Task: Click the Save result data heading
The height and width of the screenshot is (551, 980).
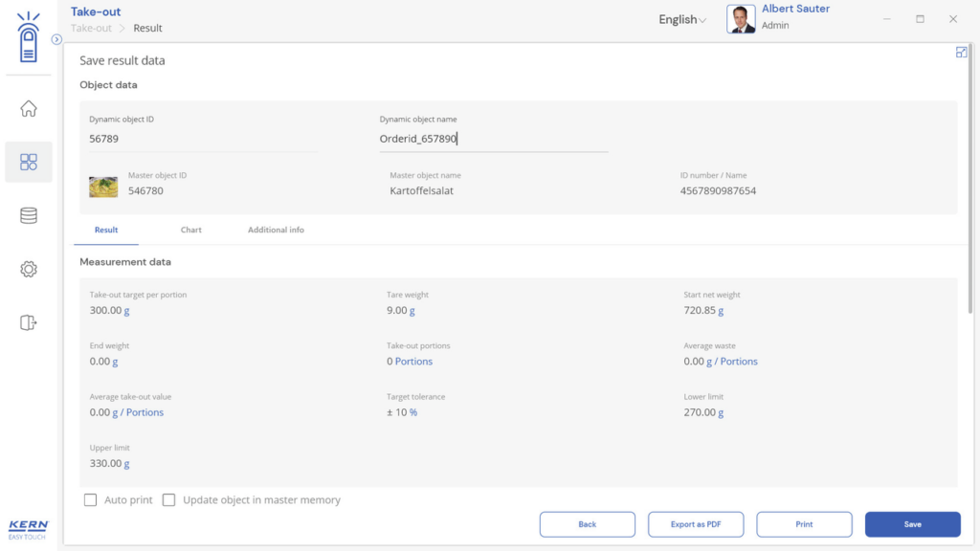Action: (x=122, y=60)
